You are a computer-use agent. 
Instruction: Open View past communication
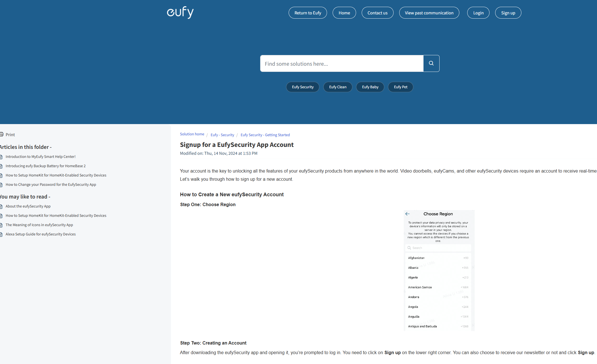coord(429,13)
